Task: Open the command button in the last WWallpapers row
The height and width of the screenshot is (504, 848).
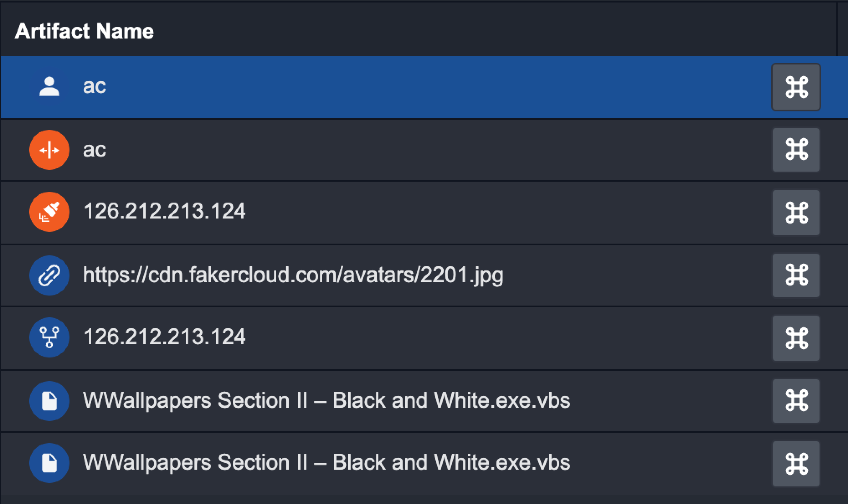Action: [796, 463]
